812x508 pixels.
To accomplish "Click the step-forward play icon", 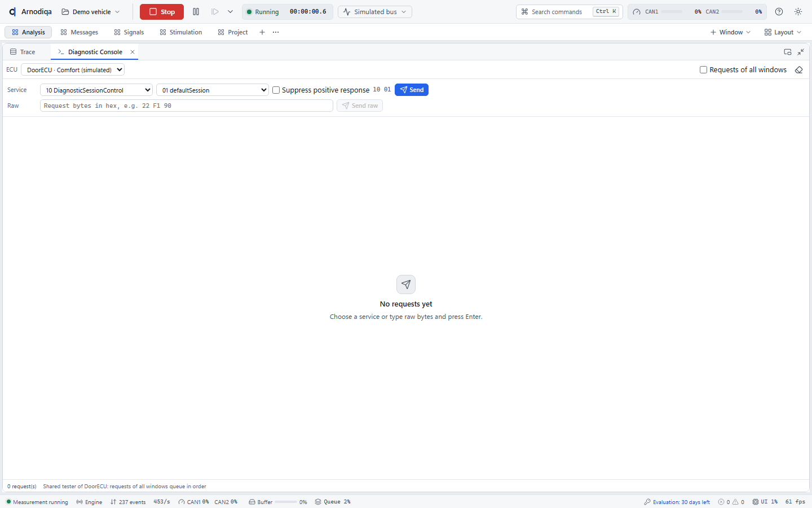I will [x=215, y=12].
